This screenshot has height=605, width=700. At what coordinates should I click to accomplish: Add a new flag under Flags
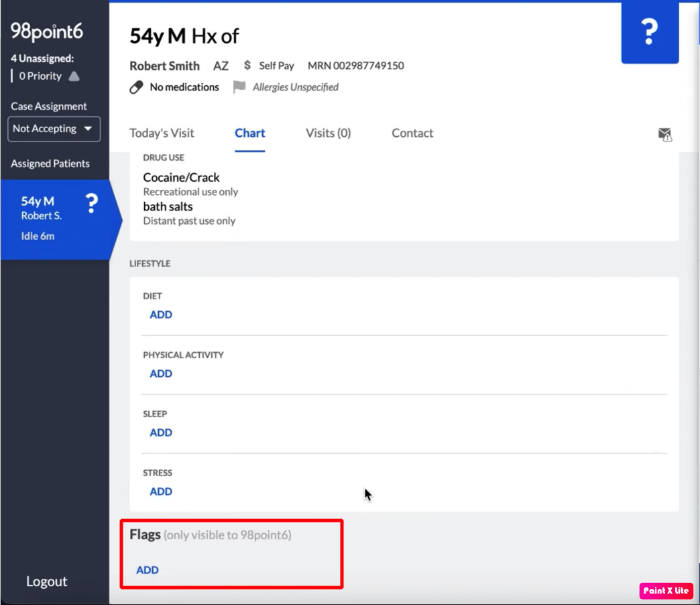[148, 570]
